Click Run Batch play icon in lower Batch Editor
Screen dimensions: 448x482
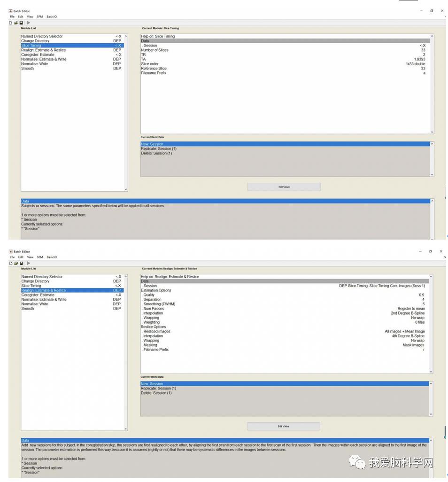pyautogui.click(x=28, y=263)
